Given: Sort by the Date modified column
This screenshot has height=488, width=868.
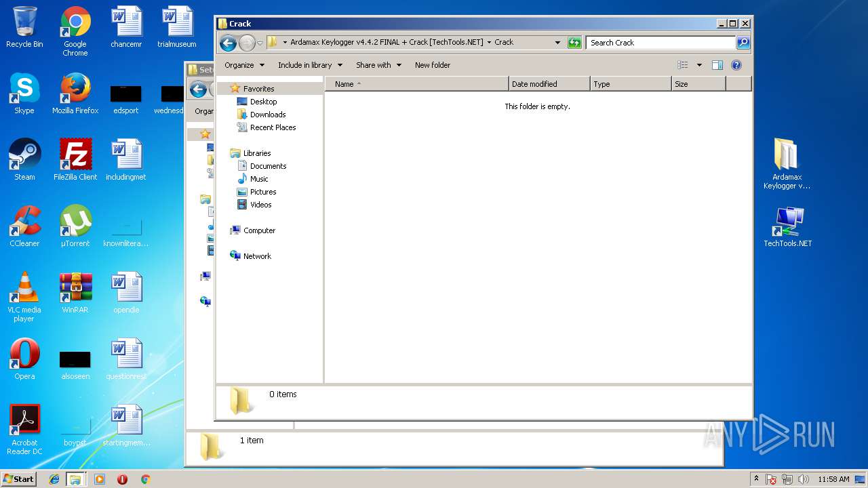Looking at the screenshot, I should (549, 84).
